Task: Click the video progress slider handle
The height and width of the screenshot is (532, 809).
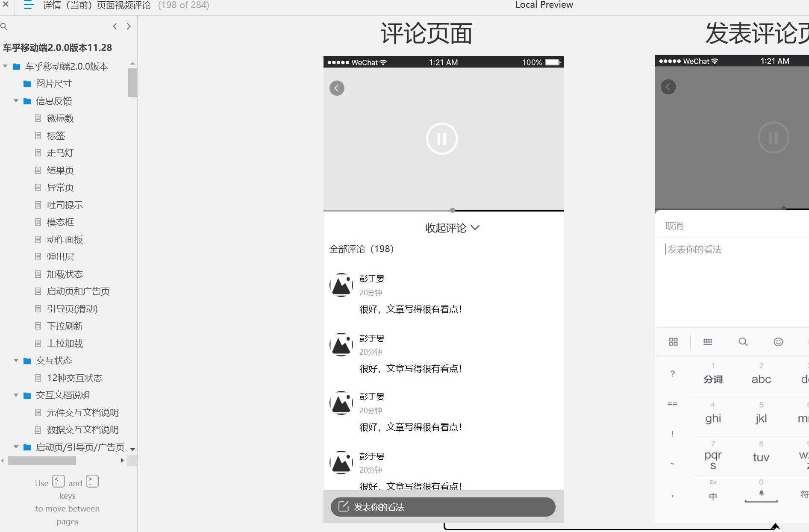Action: coord(452,210)
